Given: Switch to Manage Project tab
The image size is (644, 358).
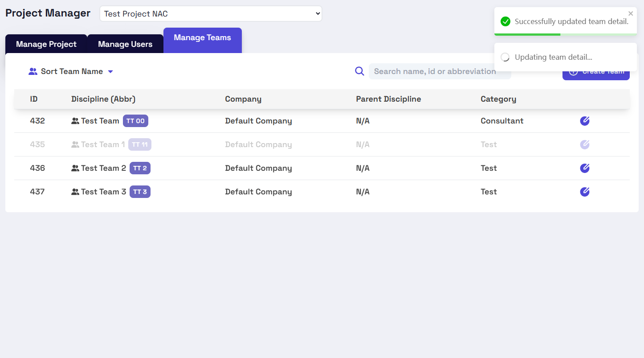Looking at the screenshot, I should click(46, 44).
